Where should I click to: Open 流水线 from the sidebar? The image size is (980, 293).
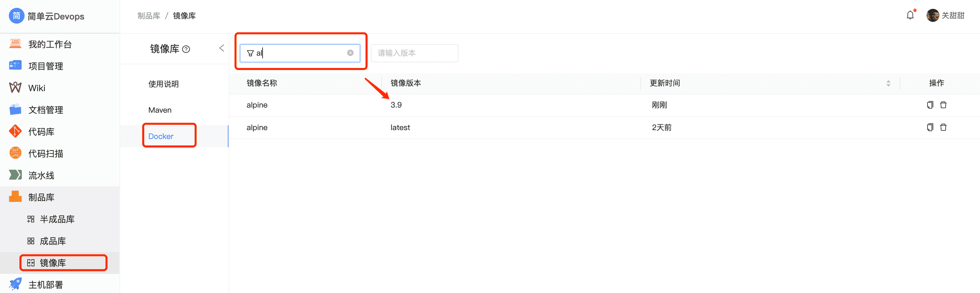[x=41, y=175]
